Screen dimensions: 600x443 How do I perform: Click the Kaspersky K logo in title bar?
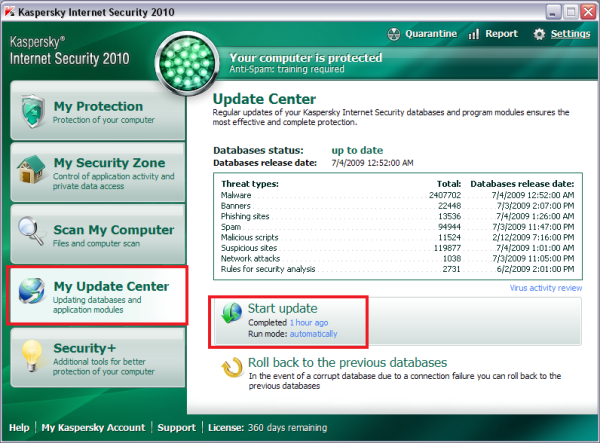10,12
